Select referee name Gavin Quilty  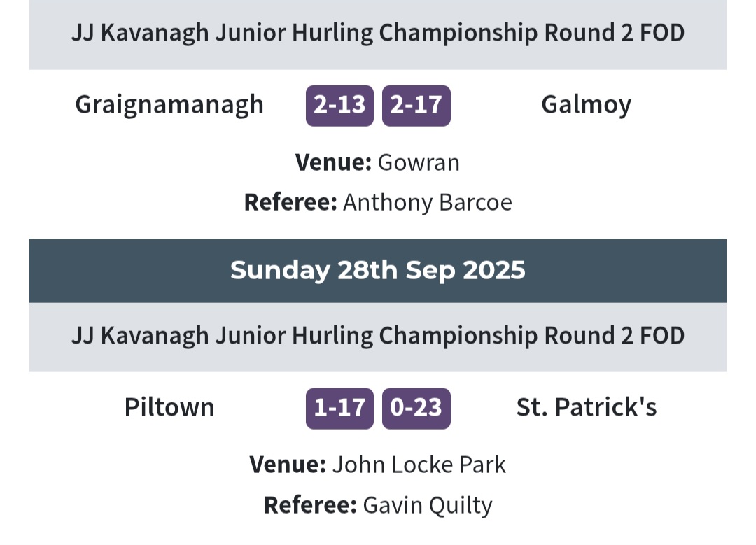[x=428, y=506]
